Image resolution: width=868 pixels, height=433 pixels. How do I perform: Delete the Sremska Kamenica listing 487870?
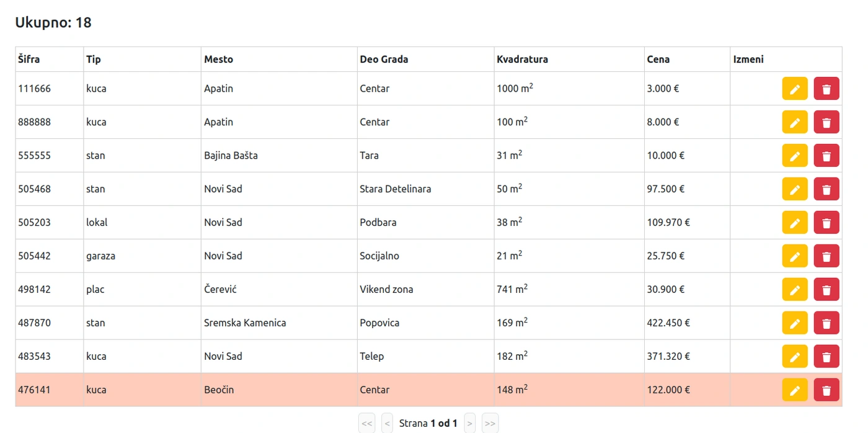(826, 323)
